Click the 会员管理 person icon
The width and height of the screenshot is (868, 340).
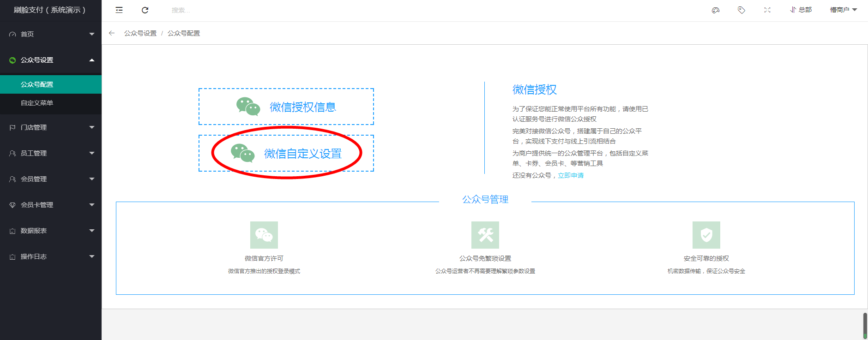(x=12, y=179)
